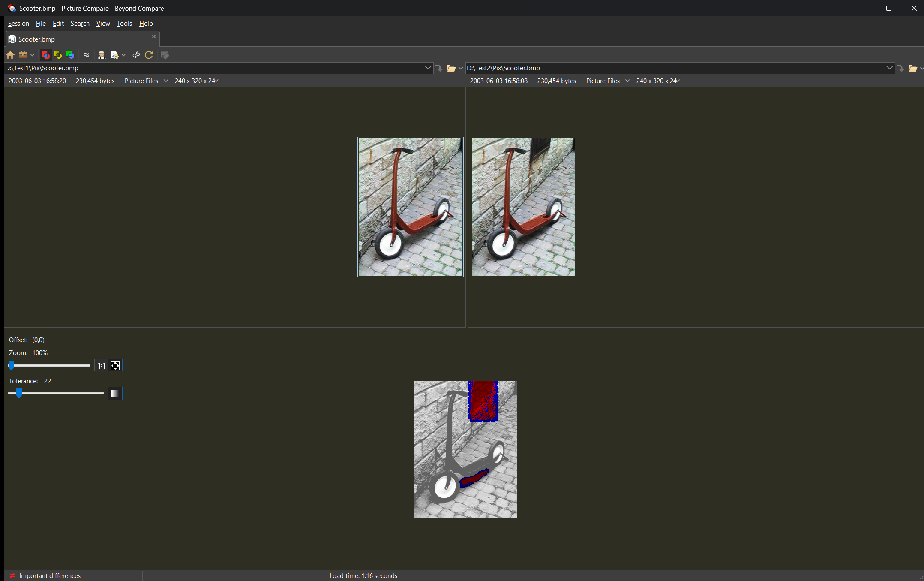Select the Scooter.bmp session tab

pos(83,39)
